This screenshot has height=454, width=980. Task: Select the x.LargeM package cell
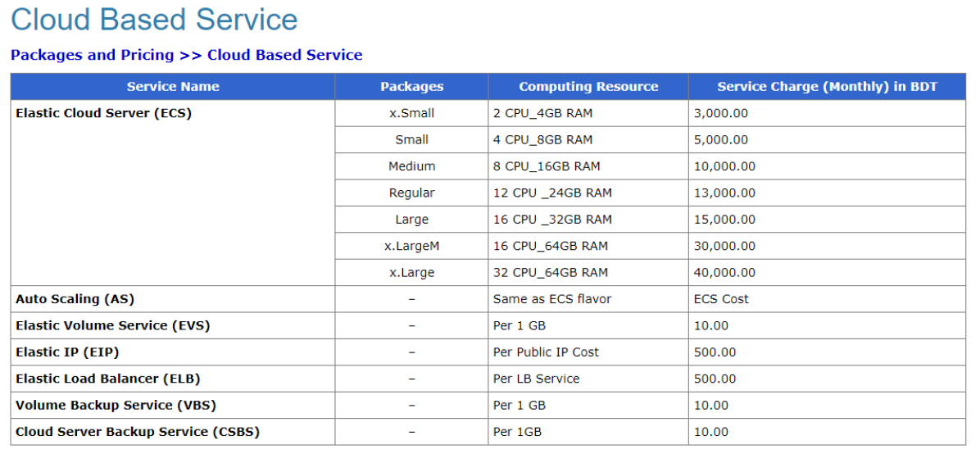(x=411, y=246)
